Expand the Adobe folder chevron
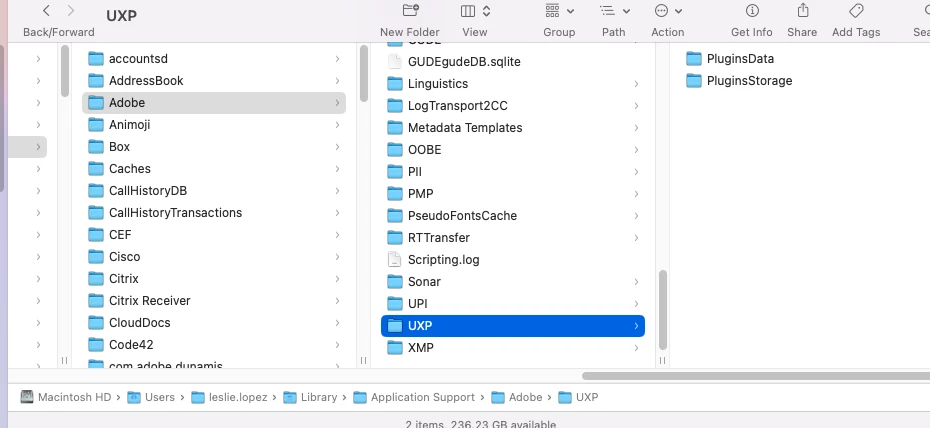 point(337,103)
